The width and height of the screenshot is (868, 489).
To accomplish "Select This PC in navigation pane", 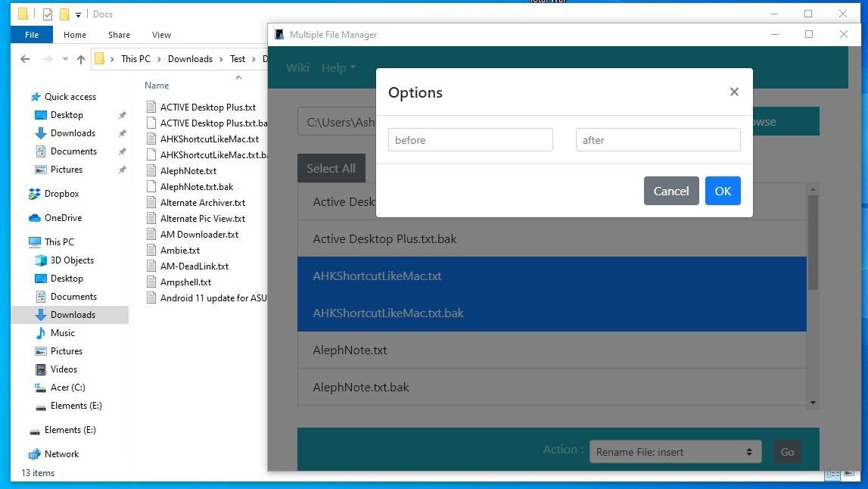I will pos(59,242).
